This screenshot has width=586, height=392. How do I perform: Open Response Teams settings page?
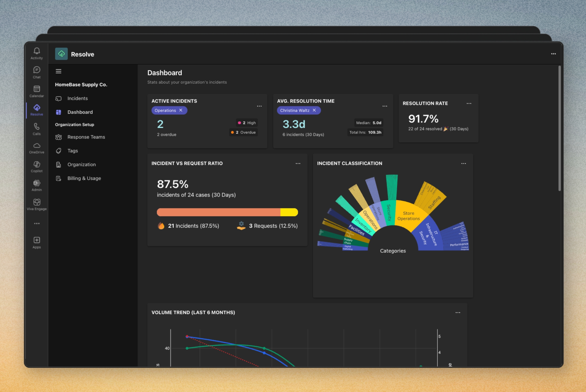(86, 137)
